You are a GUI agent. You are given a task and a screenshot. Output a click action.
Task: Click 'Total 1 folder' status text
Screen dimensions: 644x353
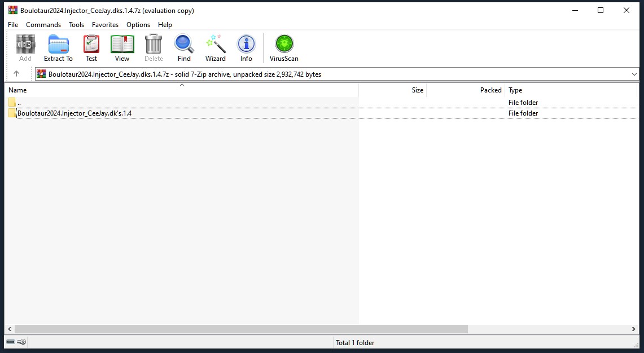point(355,342)
